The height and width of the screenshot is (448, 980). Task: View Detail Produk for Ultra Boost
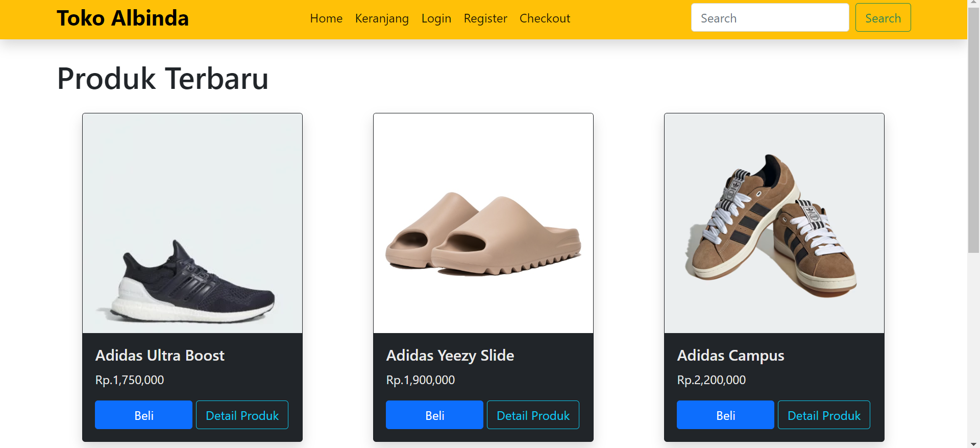[242, 415]
